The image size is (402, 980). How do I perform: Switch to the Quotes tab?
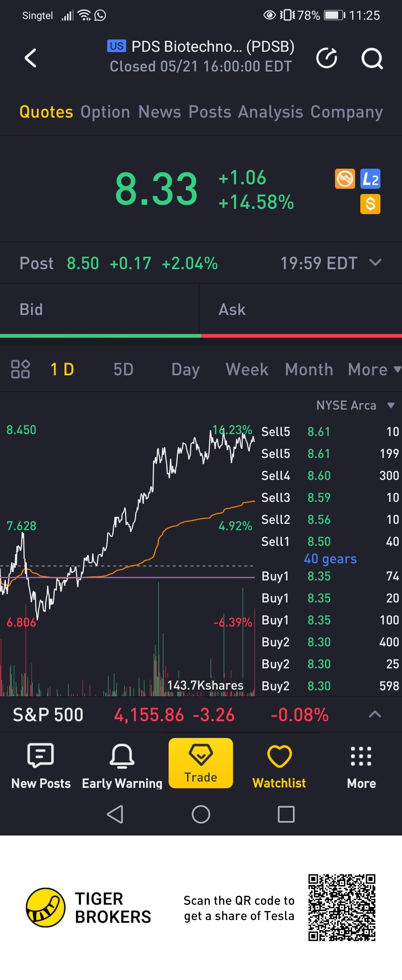[x=46, y=112]
